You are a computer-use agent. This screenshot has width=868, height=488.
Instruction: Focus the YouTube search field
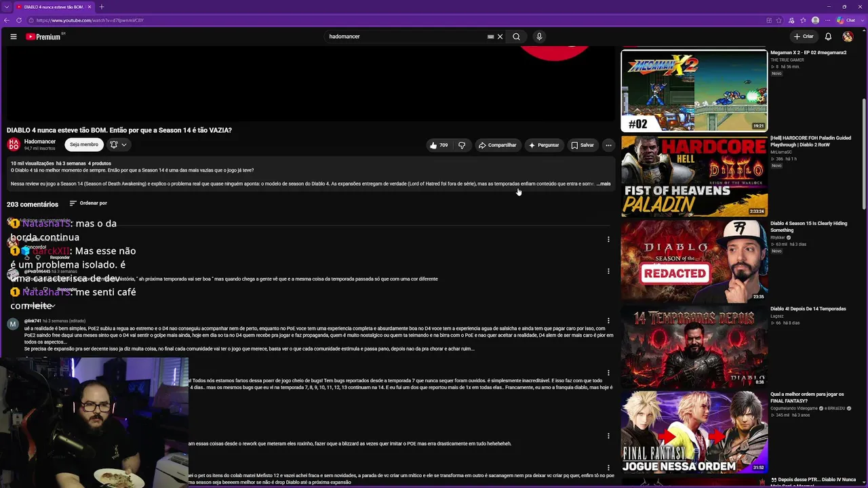406,37
